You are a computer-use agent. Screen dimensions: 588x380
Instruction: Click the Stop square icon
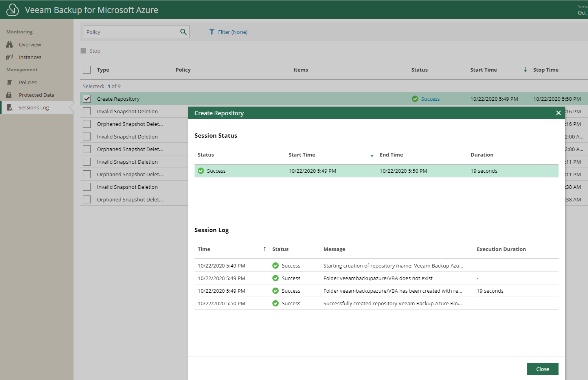(83, 51)
